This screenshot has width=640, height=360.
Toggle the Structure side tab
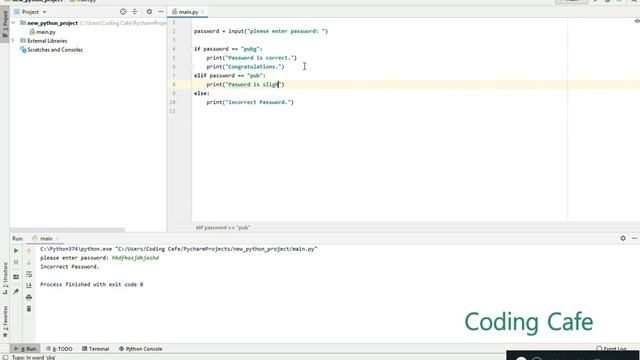coord(5,278)
